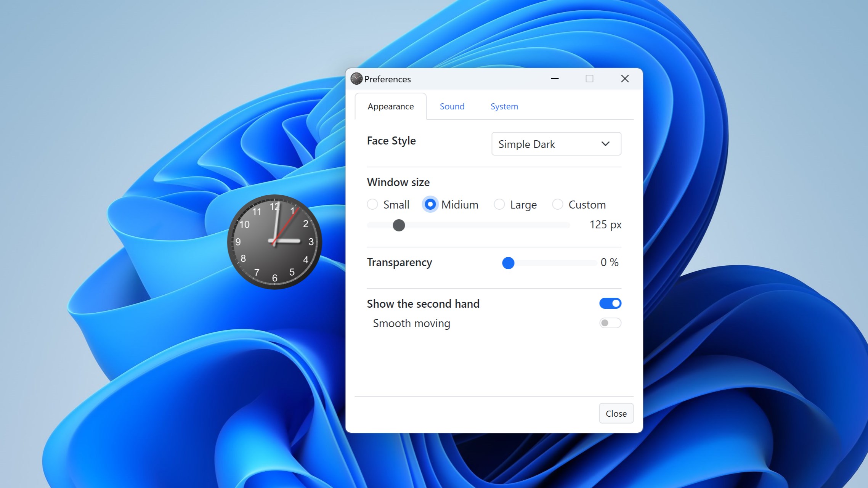This screenshot has height=488, width=868.
Task: Select the Large window size
Action: click(499, 204)
